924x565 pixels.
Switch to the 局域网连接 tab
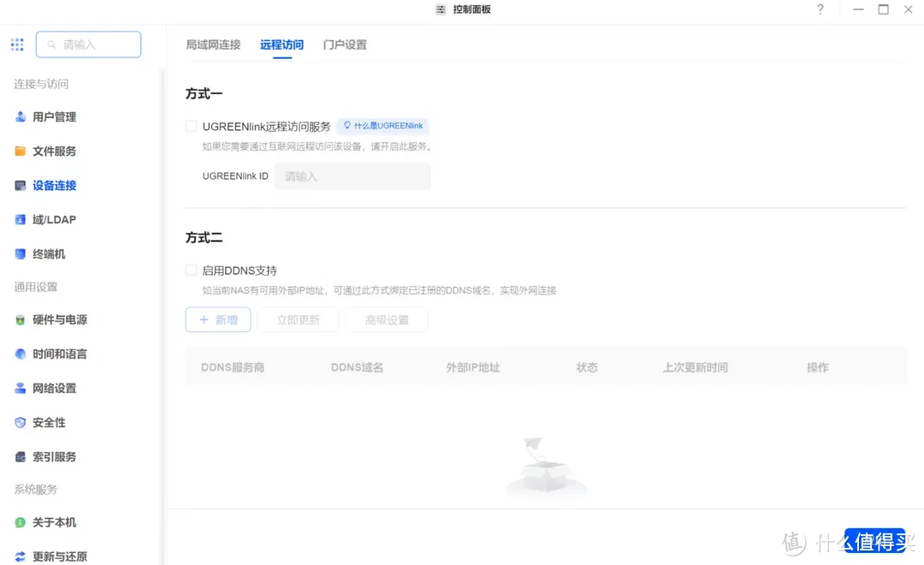[x=213, y=45]
